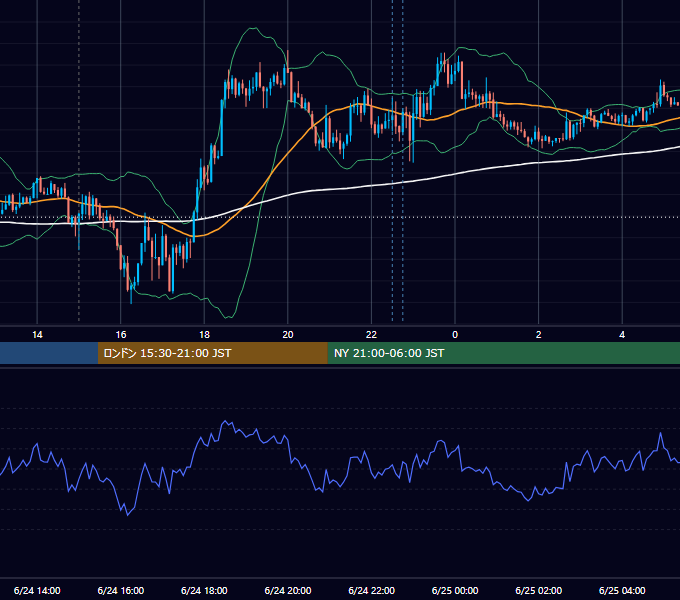Click the 6/25 00:00 oscillator time label
Image resolution: width=680 pixels, height=600 pixels.
click(x=455, y=590)
